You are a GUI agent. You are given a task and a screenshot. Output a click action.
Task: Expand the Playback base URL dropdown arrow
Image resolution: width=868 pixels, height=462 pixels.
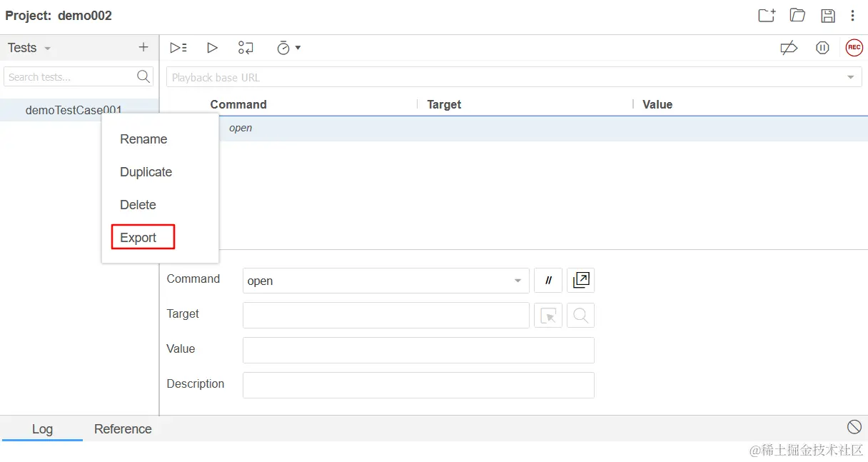point(851,77)
